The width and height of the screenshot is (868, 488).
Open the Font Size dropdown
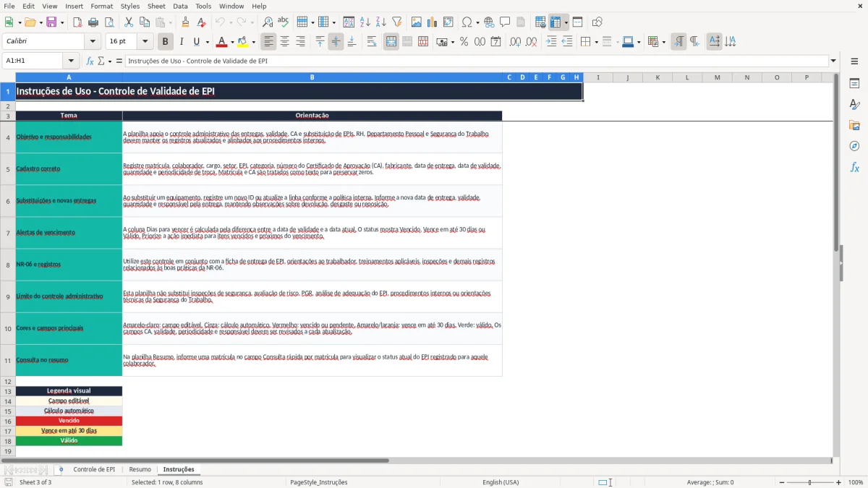tap(145, 42)
